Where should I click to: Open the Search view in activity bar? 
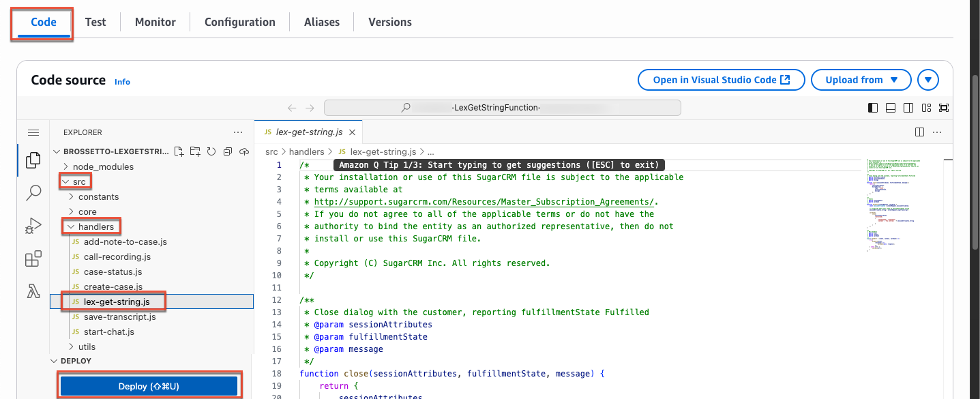tap(33, 193)
